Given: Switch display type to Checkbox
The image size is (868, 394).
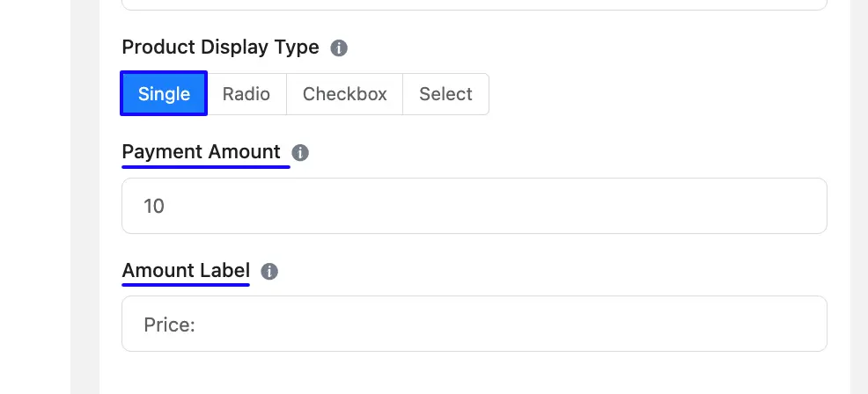Looking at the screenshot, I should [344, 94].
